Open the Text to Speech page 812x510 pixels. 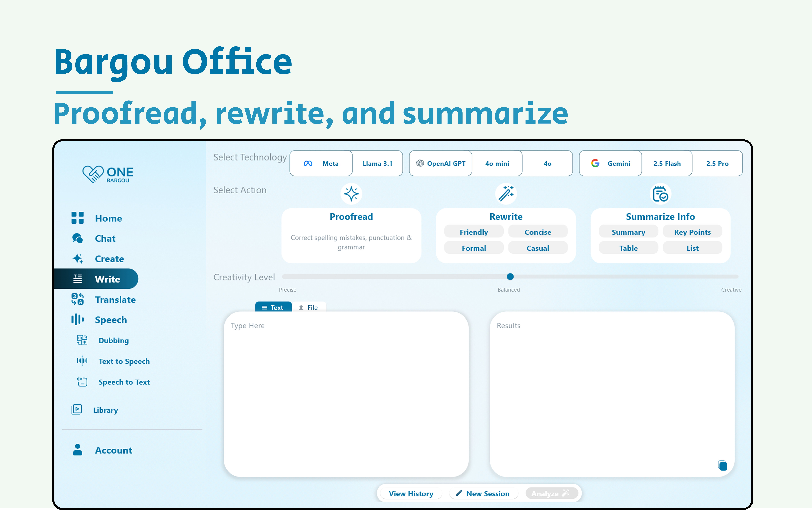tap(124, 361)
